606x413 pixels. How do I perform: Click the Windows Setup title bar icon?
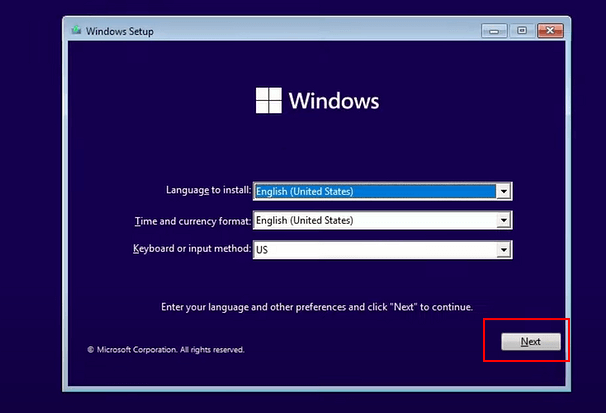point(76,30)
